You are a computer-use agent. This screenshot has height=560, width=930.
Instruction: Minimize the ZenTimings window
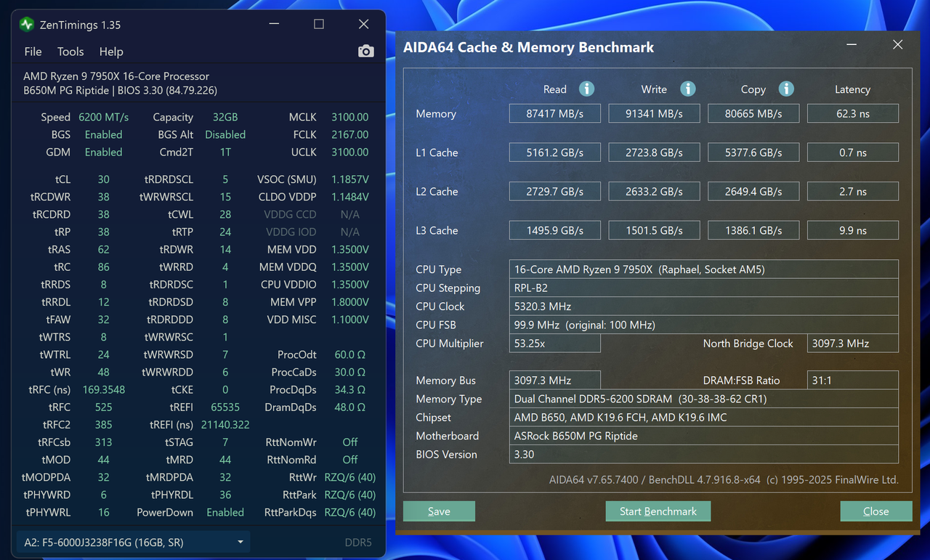(273, 24)
